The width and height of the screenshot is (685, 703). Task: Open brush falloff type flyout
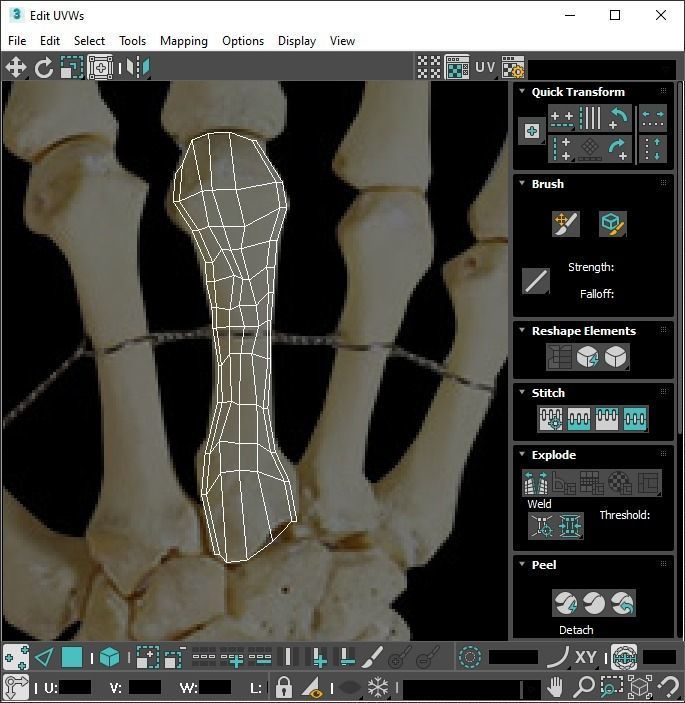pos(536,281)
